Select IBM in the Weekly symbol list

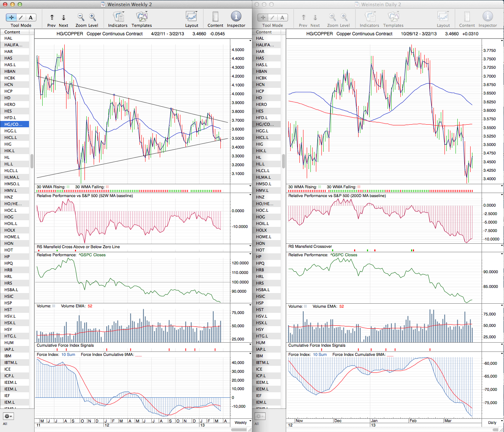(8, 356)
